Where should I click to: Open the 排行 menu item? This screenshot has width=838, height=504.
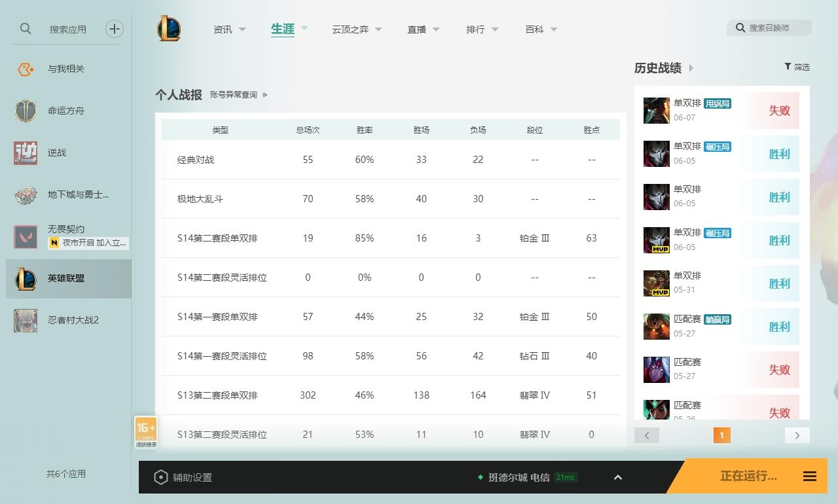[476, 29]
